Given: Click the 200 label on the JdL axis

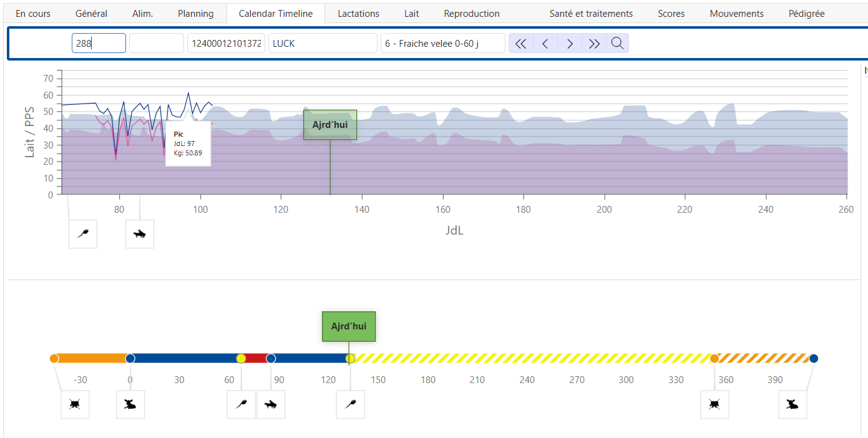Looking at the screenshot, I should [604, 210].
